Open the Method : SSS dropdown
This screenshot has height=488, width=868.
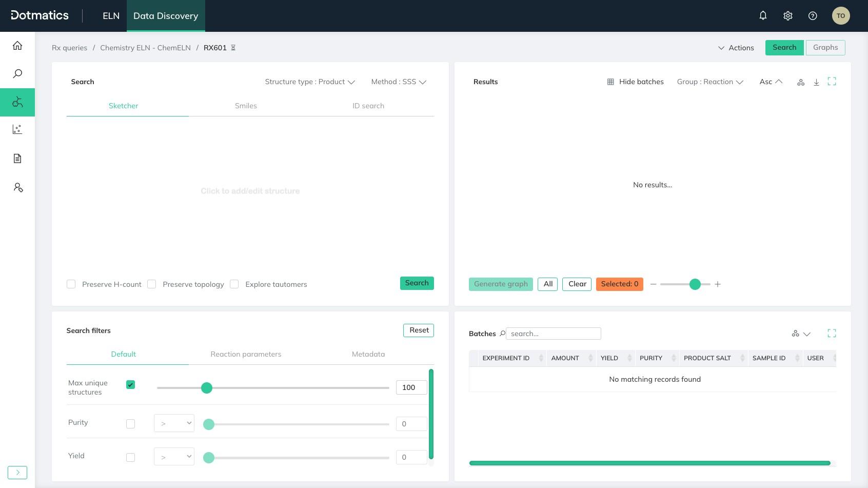tap(399, 82)
